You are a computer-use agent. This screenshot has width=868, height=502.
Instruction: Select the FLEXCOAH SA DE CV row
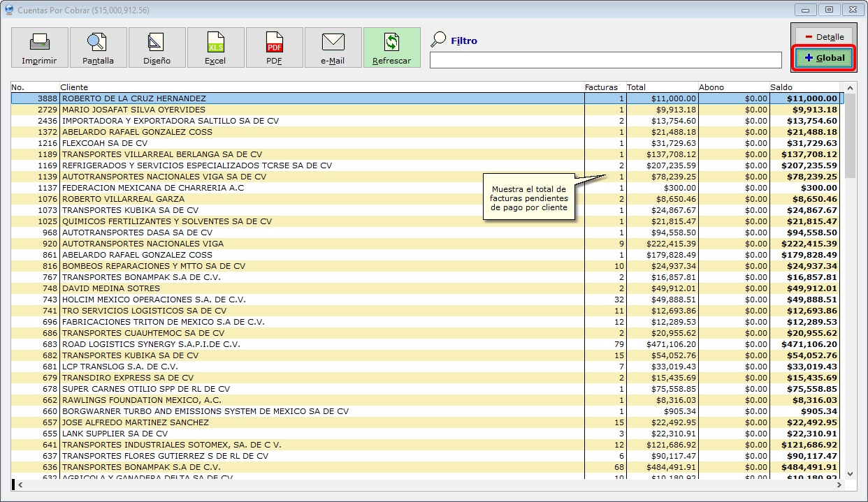point(105,143)
